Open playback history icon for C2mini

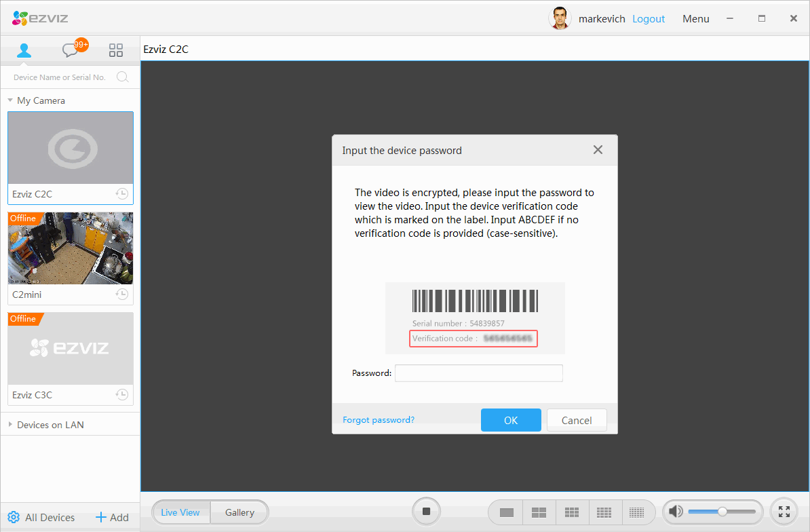click(x=122, y=294)
